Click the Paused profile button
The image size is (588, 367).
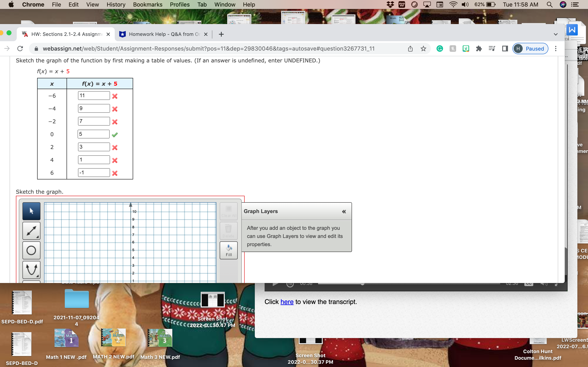point(530,49)
